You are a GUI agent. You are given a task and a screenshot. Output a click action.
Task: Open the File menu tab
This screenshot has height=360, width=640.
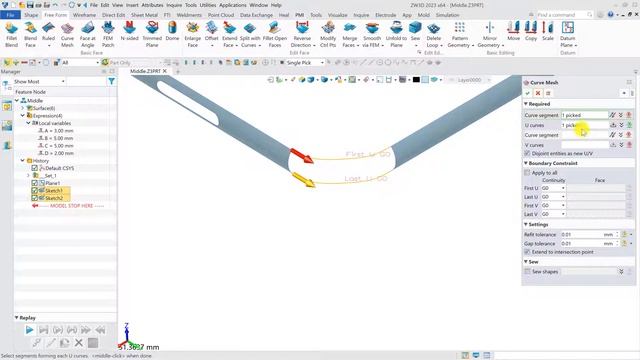tap(11, 15)
